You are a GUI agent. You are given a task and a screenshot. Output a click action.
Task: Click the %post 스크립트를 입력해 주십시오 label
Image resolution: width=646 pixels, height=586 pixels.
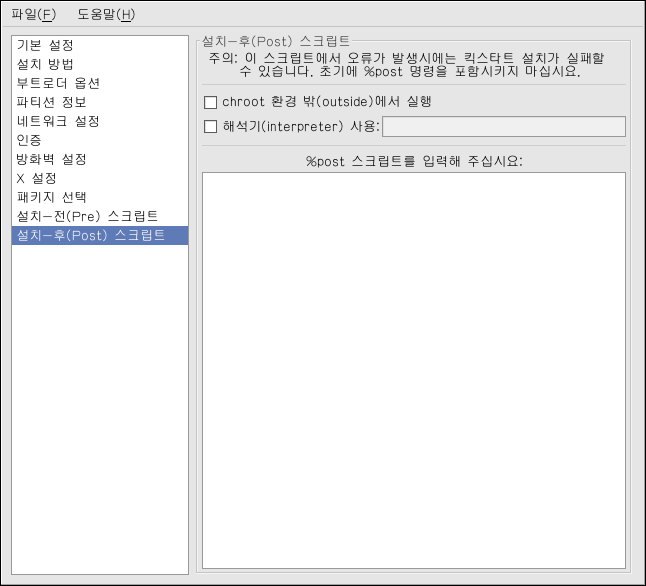pos(414,160)
